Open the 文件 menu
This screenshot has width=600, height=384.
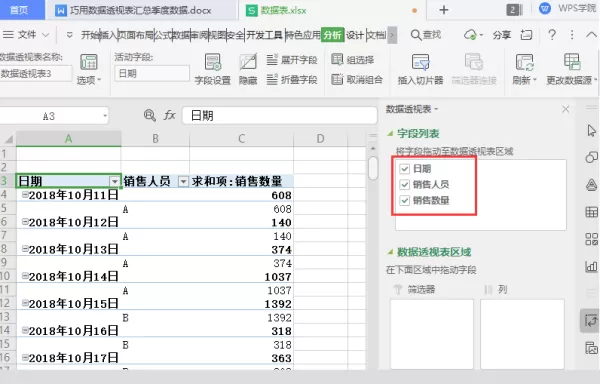point(26,35)
